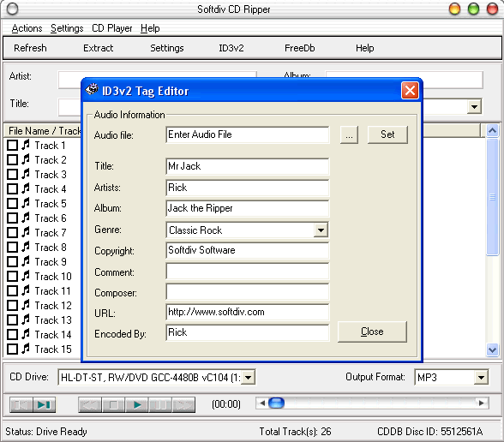The image size is (504, 442).
Task: Click the stop playback button
Action: click(113, 404)
